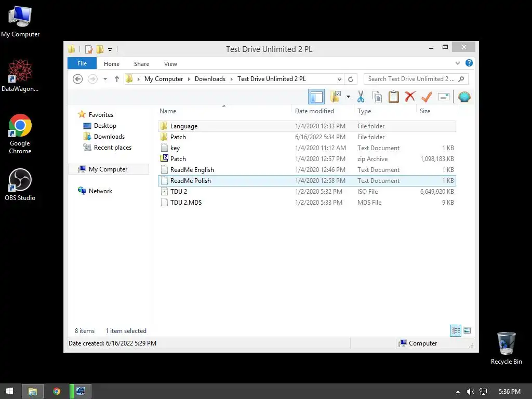The image size is (532, 399).
Task: Expand the ribbon with the chevron
Action: point(458,63)
